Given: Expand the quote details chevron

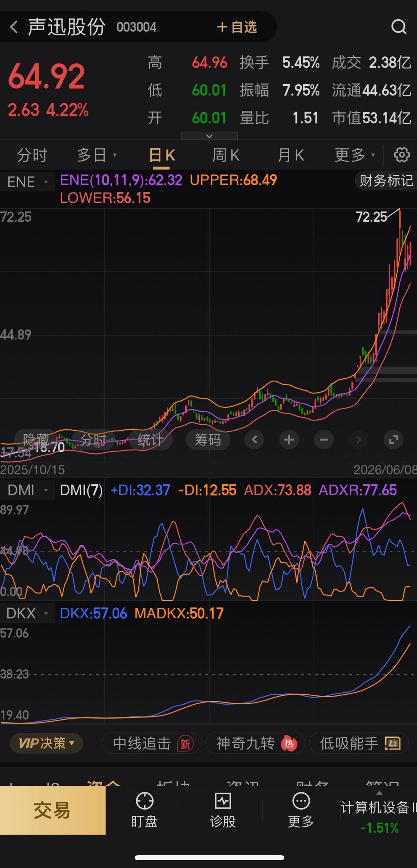Looking at the screenshot, I should point(209,136).
